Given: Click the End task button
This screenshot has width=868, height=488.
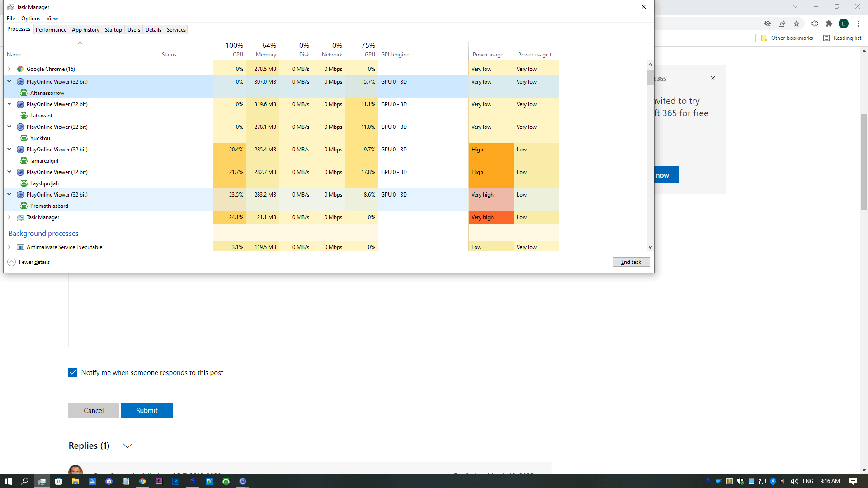Looking at the screenshot, I should pyautogui.click(x=631, y=262).
